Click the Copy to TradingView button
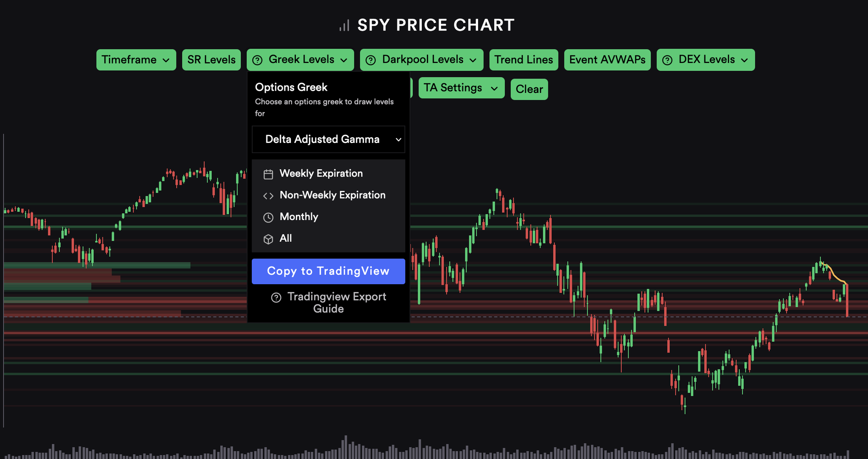 (328, 271)
